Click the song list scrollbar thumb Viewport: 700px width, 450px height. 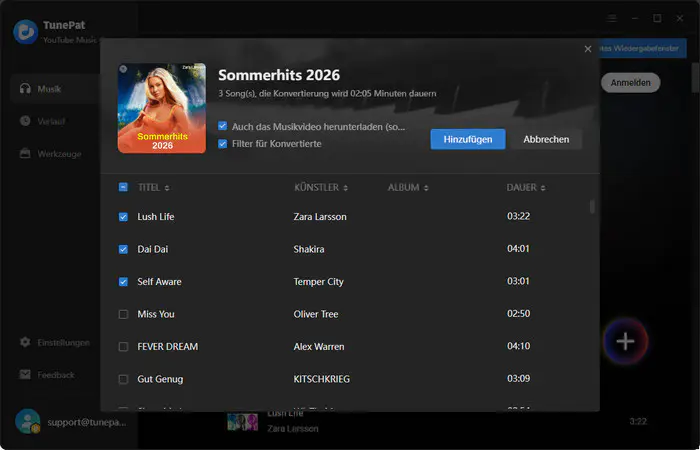coord(592,207)
